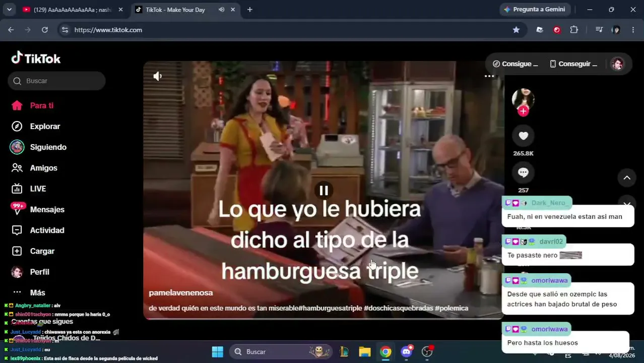
Task: Open a new browser tab
Action: [249, 10]
